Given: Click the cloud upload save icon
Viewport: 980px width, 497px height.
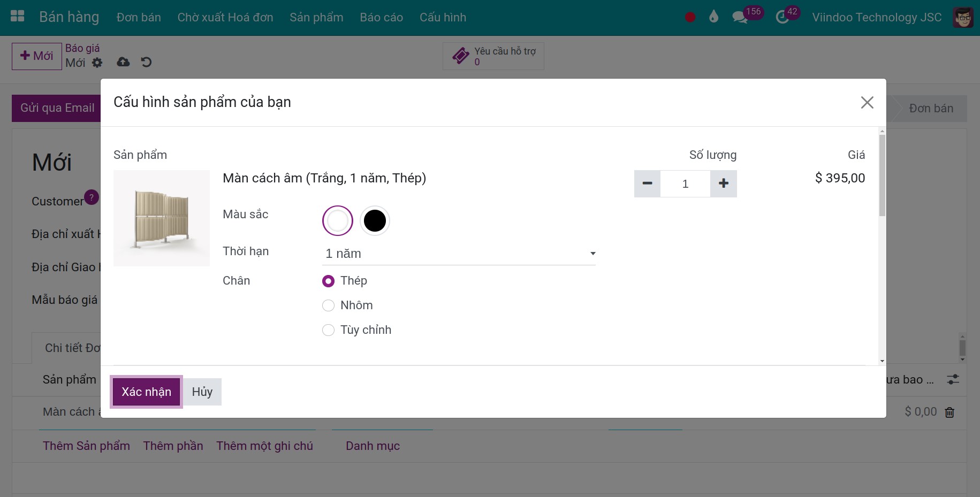Looking at the screenshot, I should (x=123, y=62).
